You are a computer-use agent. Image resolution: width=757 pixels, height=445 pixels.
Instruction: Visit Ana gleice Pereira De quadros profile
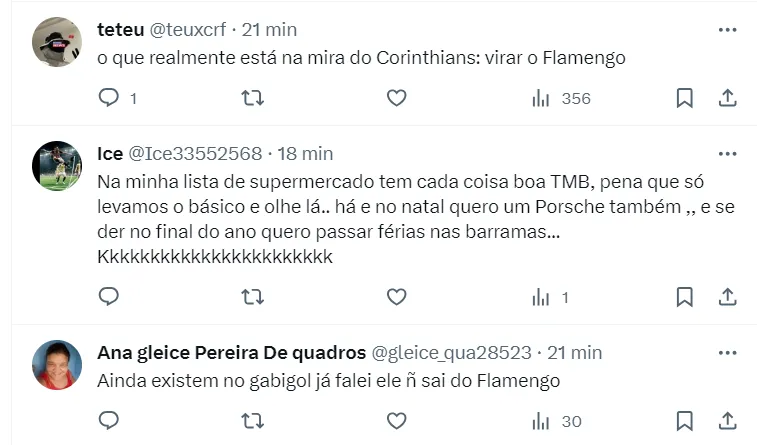(x=231, y=353)
